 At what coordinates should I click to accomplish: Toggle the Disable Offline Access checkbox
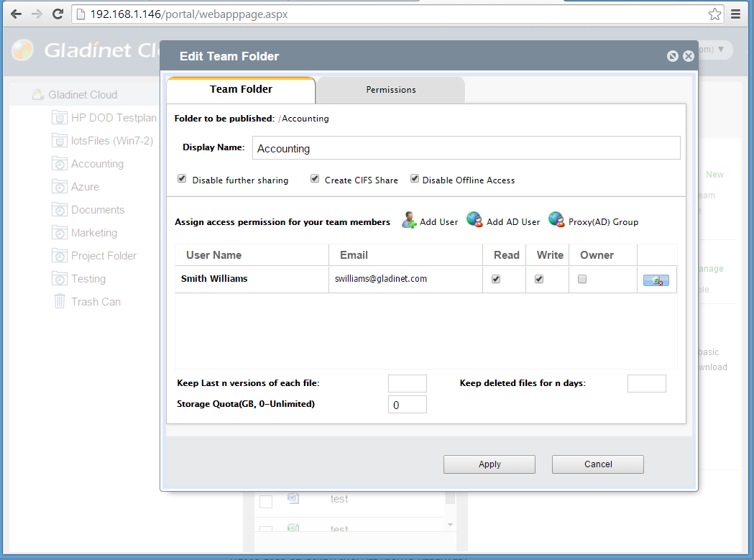coord(415,179)
